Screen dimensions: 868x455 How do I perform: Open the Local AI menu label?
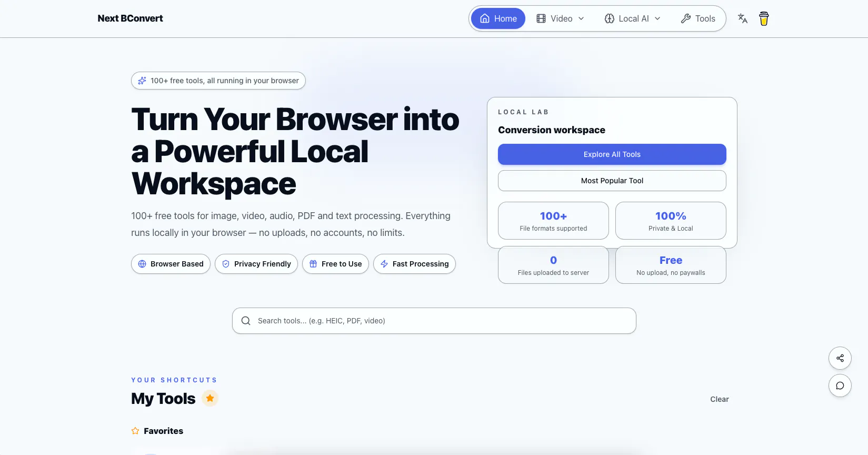coord(634,18)
